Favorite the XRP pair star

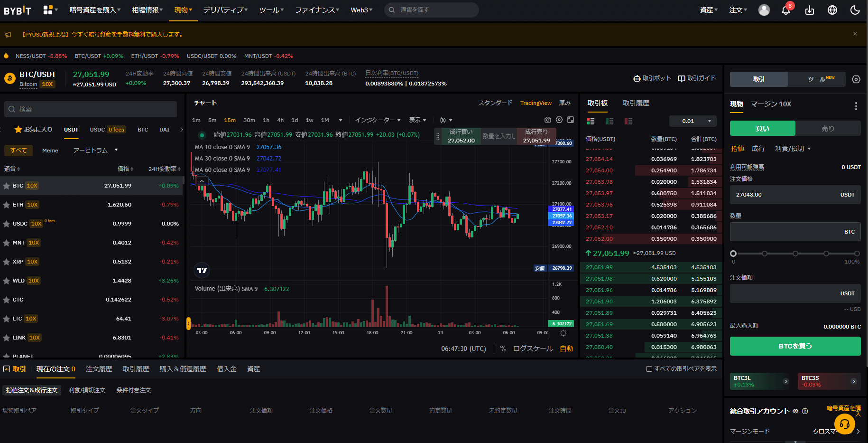click(x=7, y=262)
